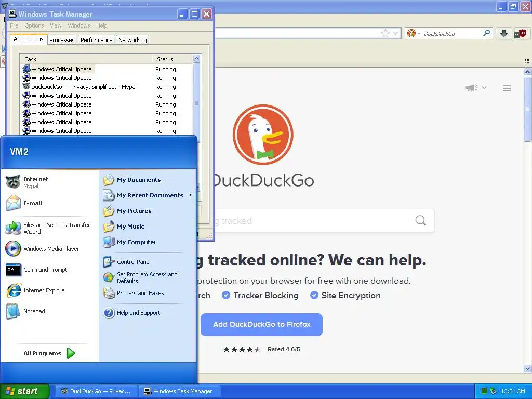Image resolution: width=532 pixels, height=399 pixels.
Task: Open Control Panel
Action: [127, 262]
